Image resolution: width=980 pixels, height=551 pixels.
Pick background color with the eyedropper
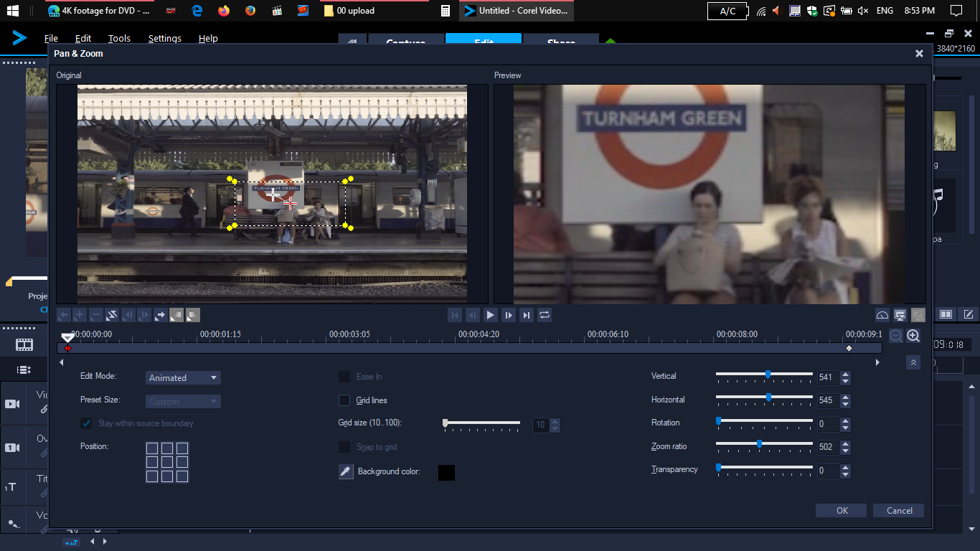346,472
